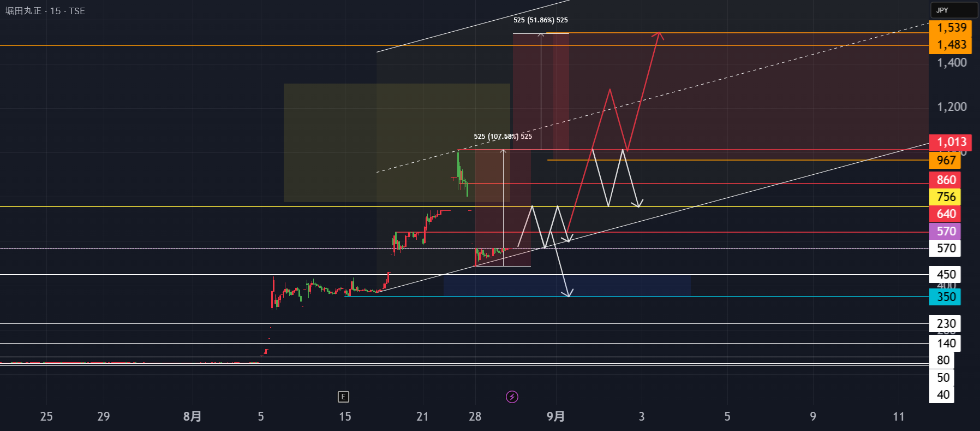The width and height of the screenshot is (980, 431).
Task: Click the '525 (51.86%) 525' measurement label
Action: tap(541, 20)
